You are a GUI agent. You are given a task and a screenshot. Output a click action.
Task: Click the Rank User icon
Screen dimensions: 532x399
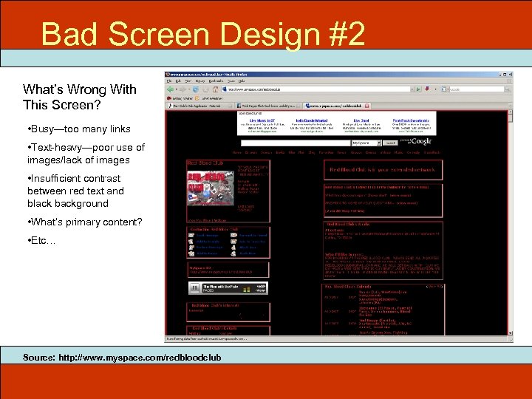(233, 253)
